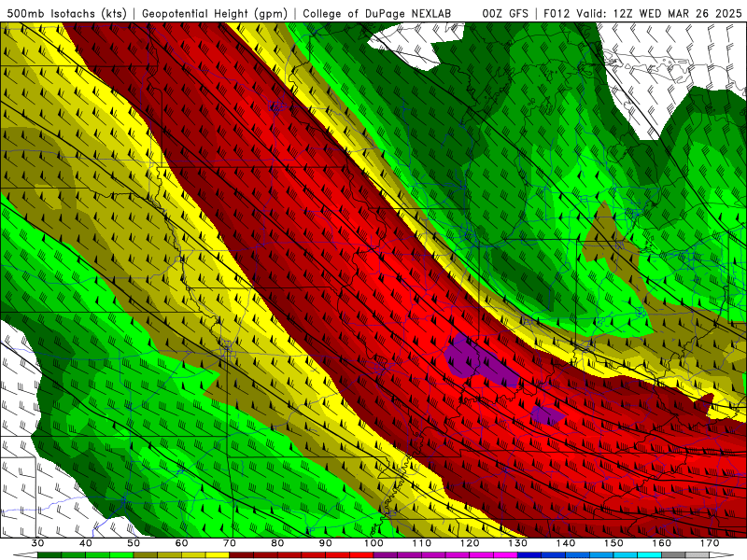Image resolution: width=747 pixels, height=560 pixels.
Task: Click the '150' value on the color scale
Action: pyautogui.click(x=614, y=543)
